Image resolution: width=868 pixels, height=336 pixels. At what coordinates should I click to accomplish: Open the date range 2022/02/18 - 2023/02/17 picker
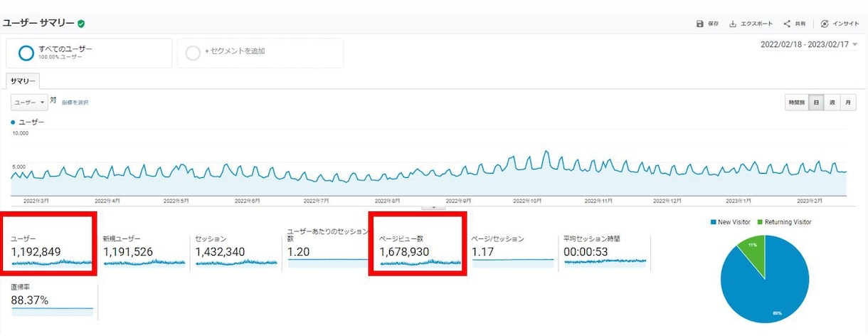[x=809, y=44]
